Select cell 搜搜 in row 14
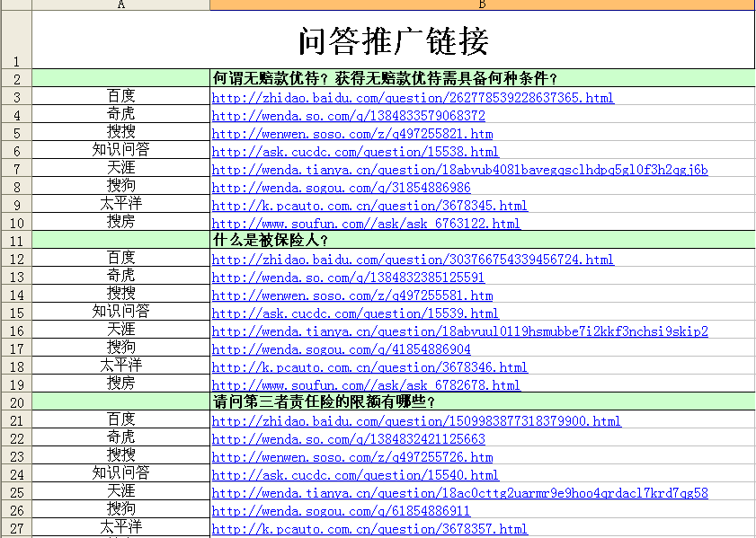Image resolution: width=756 pixels, height=538 pixels. pos(121,294)
